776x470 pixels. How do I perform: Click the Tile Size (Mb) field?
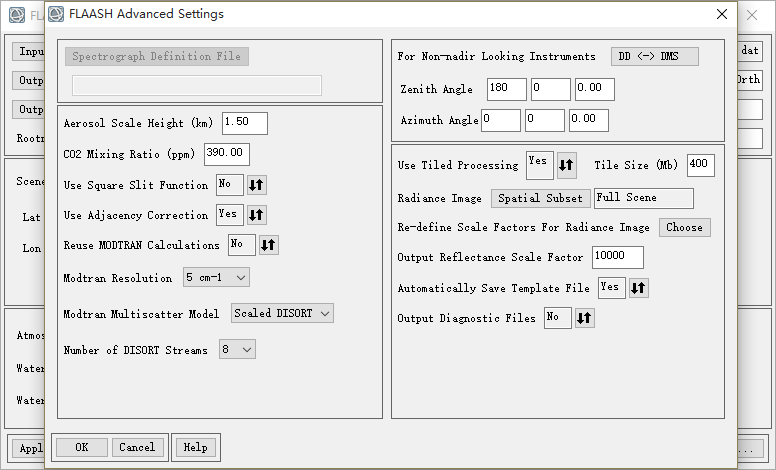coord(700,165)
